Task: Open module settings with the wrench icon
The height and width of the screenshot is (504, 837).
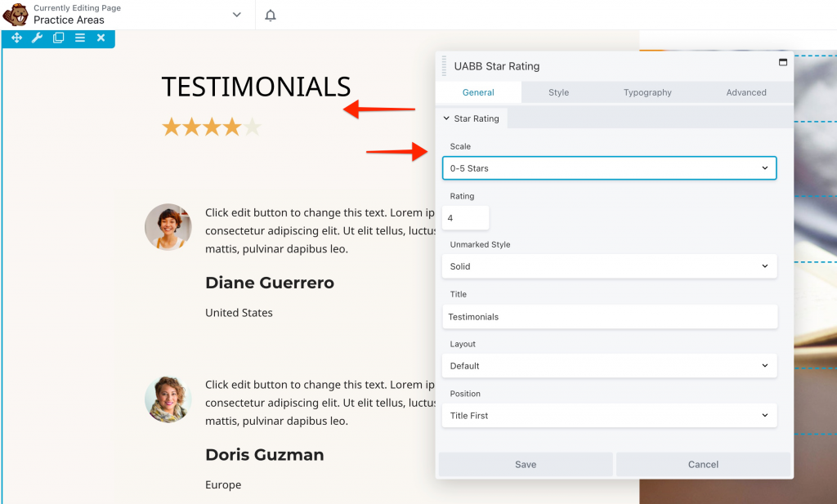Action: (37, 38)
